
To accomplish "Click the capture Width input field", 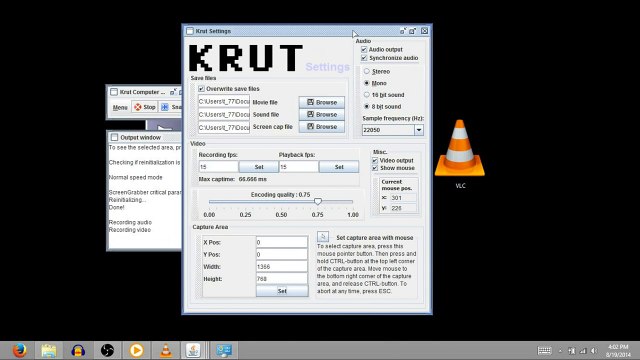I will (282, 267).
